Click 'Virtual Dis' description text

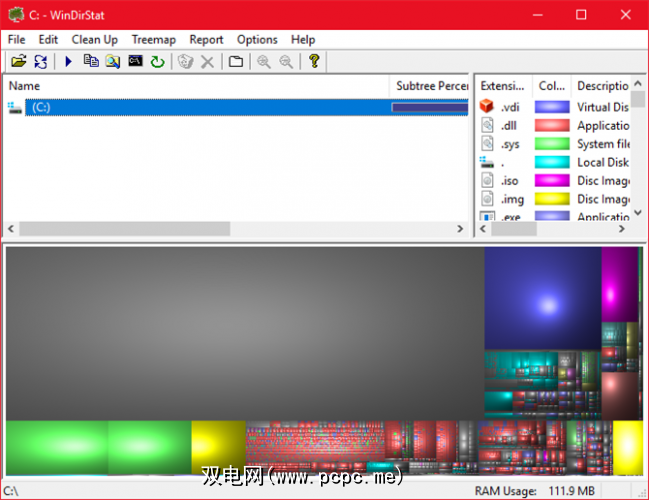pyautogui.click(x=603, y=107)
